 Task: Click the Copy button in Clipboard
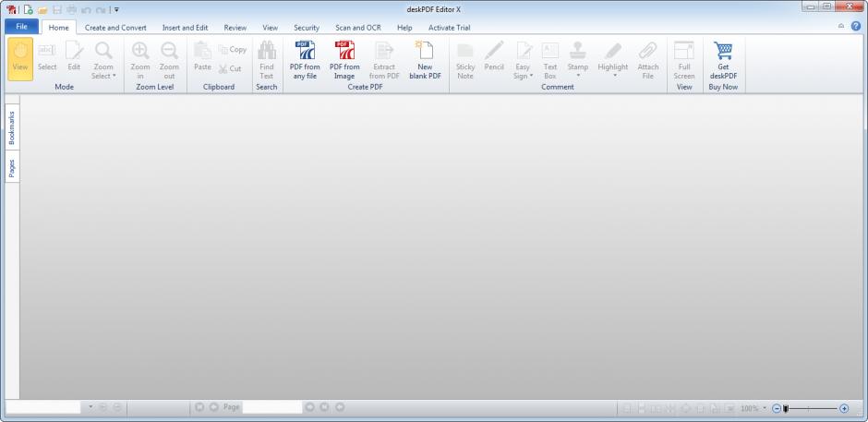pos(233,49)
